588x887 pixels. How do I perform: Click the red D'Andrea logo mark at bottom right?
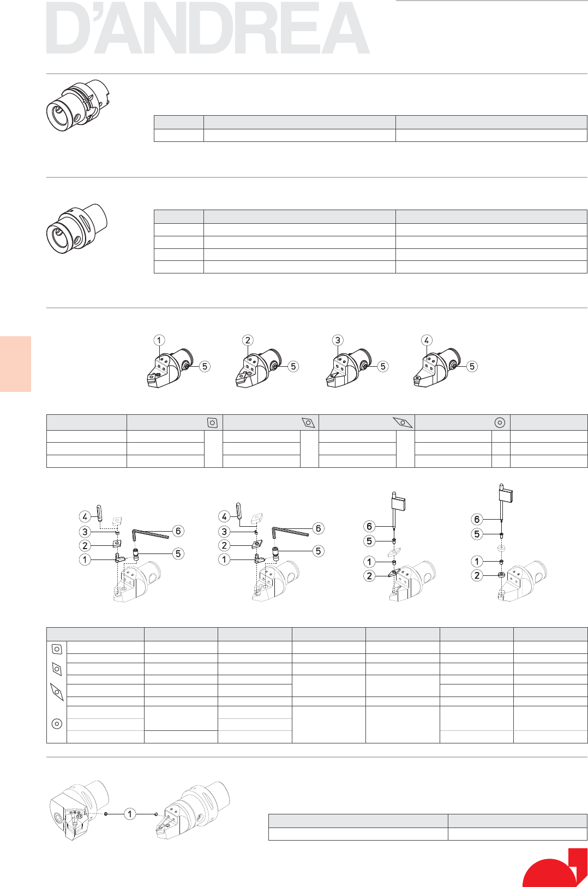pos(555,867)
